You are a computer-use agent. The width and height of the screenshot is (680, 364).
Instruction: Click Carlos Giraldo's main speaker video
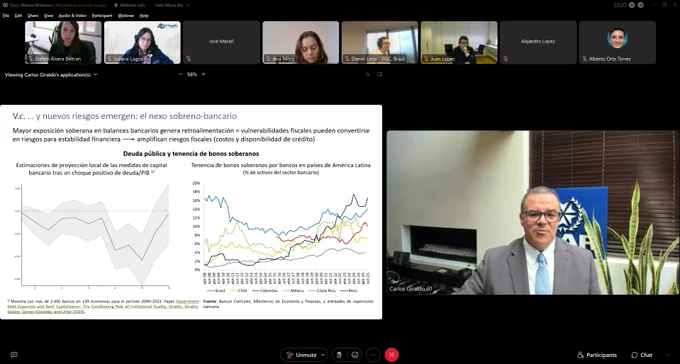(533, 213)
